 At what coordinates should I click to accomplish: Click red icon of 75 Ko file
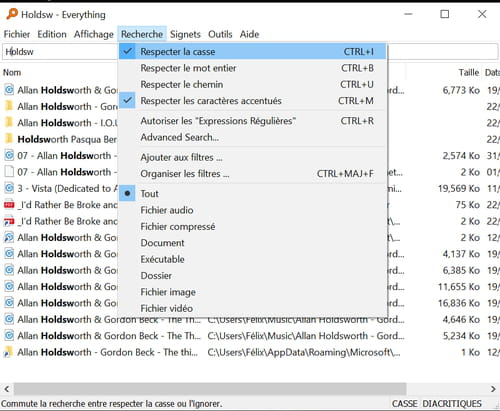coord(9,204)
